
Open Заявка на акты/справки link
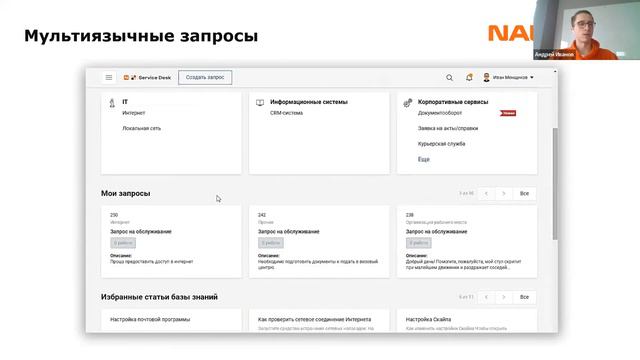pos(448,128)
